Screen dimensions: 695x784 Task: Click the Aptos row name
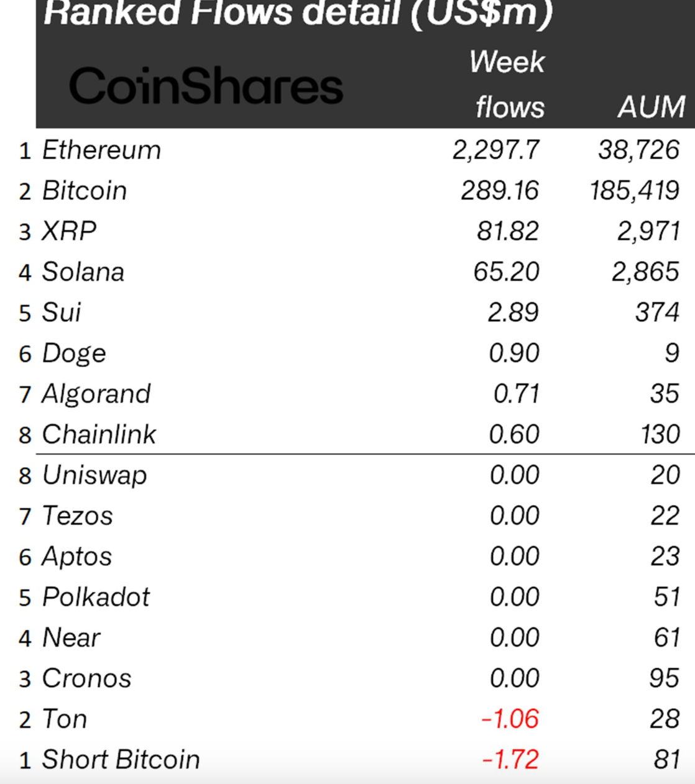pyautogui.click(x=77, y=557)
